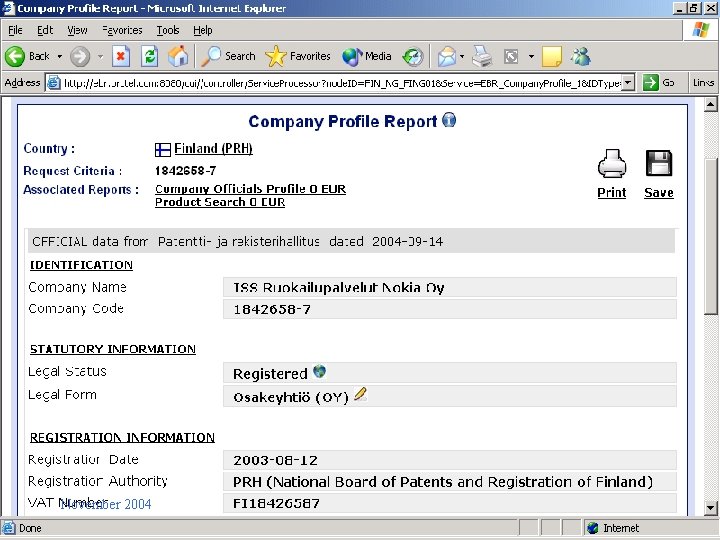Open the Messenger people icon

pyautogui.click(x=580, y=56)
